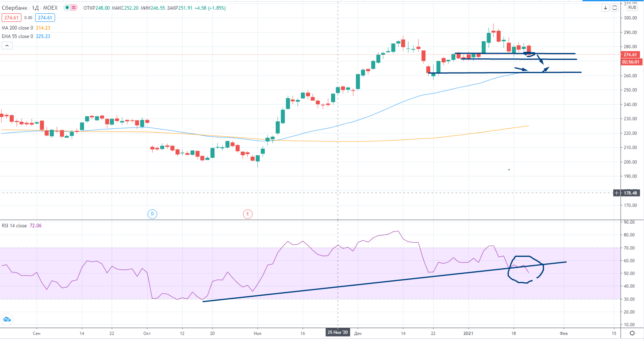Open the RUB currency selector
Viewport: 644px width, 341px height.
(x=632, y=8)
